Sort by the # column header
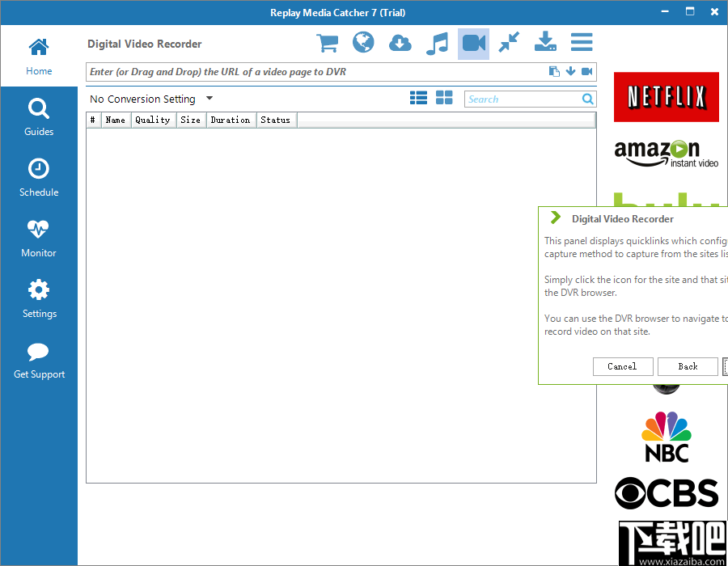Viewport: 728px width, 566px height. pyautogui.click(x=93, y=120)
